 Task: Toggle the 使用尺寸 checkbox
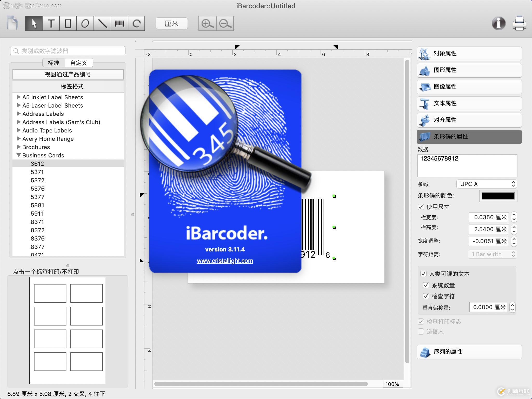421,207
